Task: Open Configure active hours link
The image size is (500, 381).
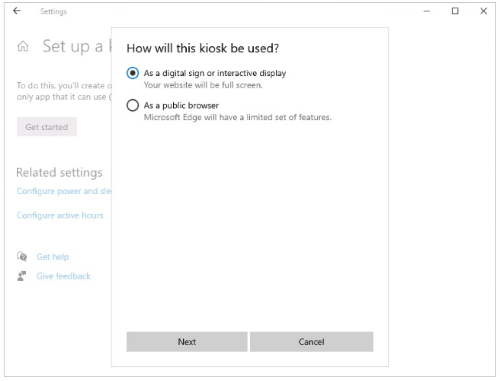Action: click(60, 215)
